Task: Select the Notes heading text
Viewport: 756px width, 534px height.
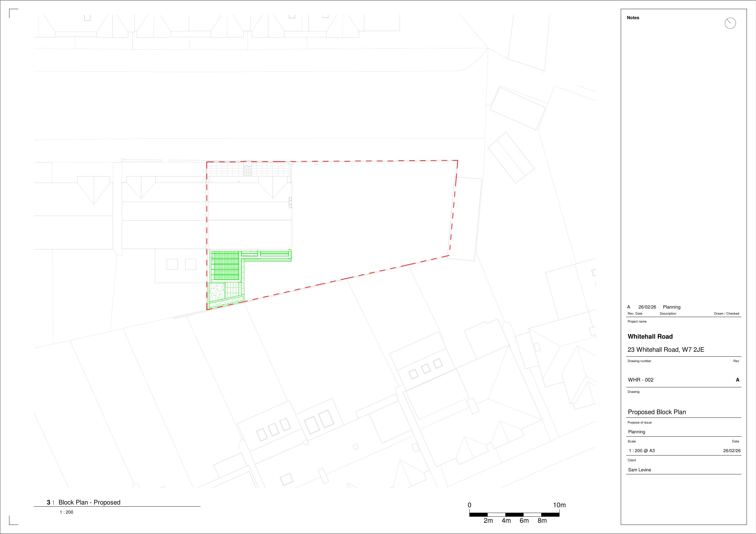Action: click(x=633, y=18)
